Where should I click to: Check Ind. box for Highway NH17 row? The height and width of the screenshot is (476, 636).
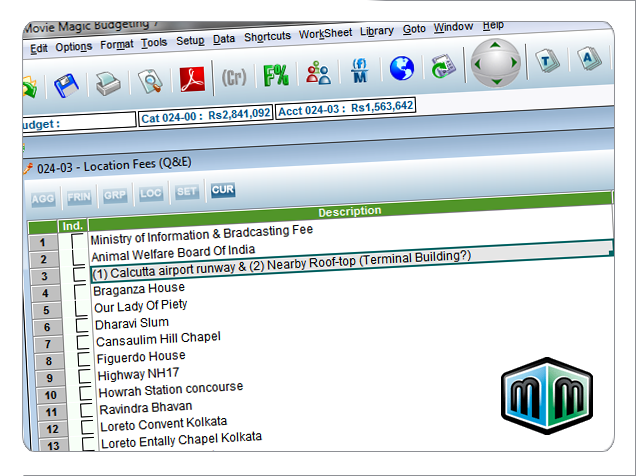[x=85, y=375]
